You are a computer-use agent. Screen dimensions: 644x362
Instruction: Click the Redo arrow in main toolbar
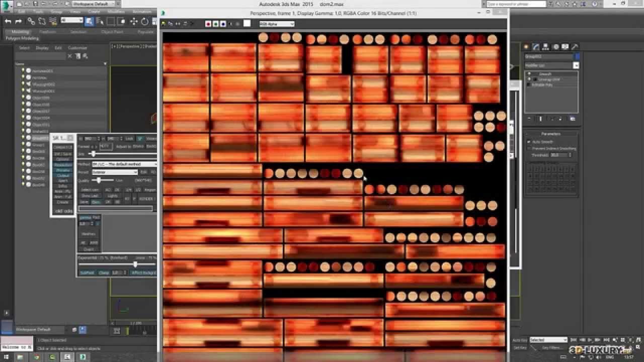19,21
